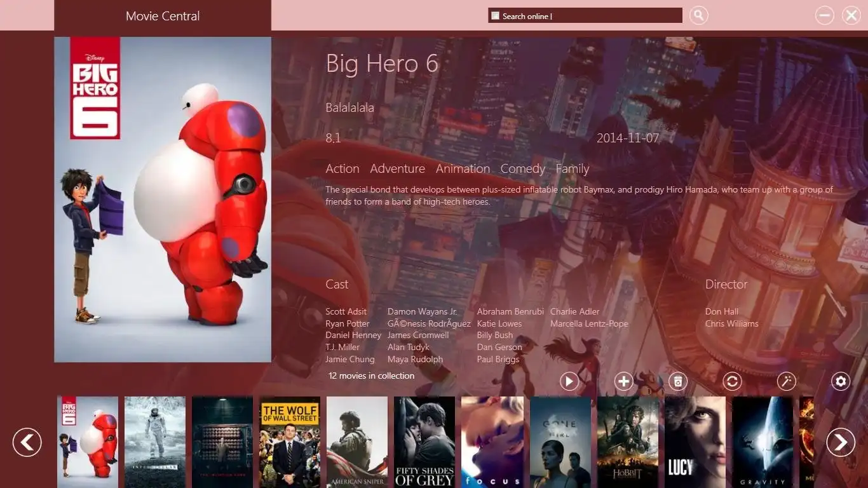Click the add movie plus icon
This screenshot has height=488, width=868.
pyautogui.click(x=624, y=381)
